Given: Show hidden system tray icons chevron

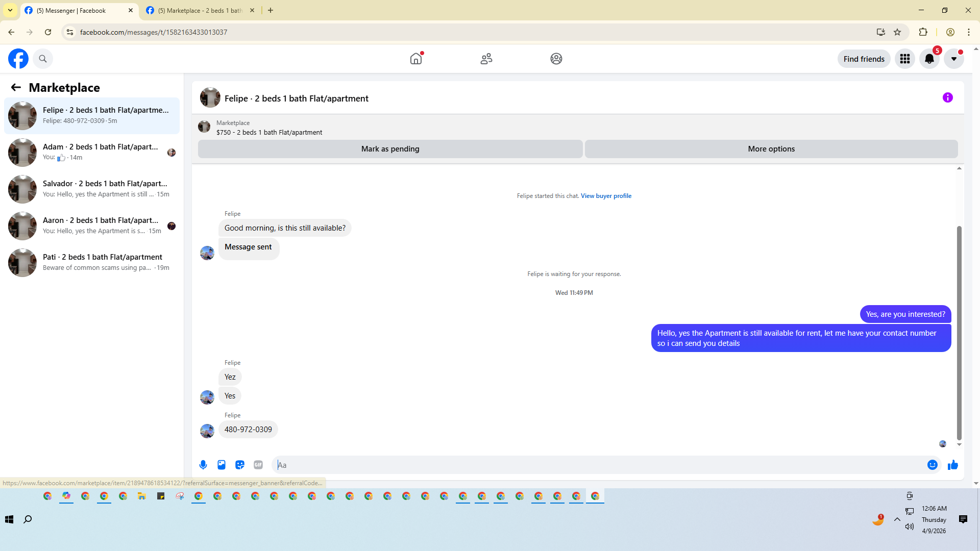Looking at the screenshot, I should tap(897, 519).
